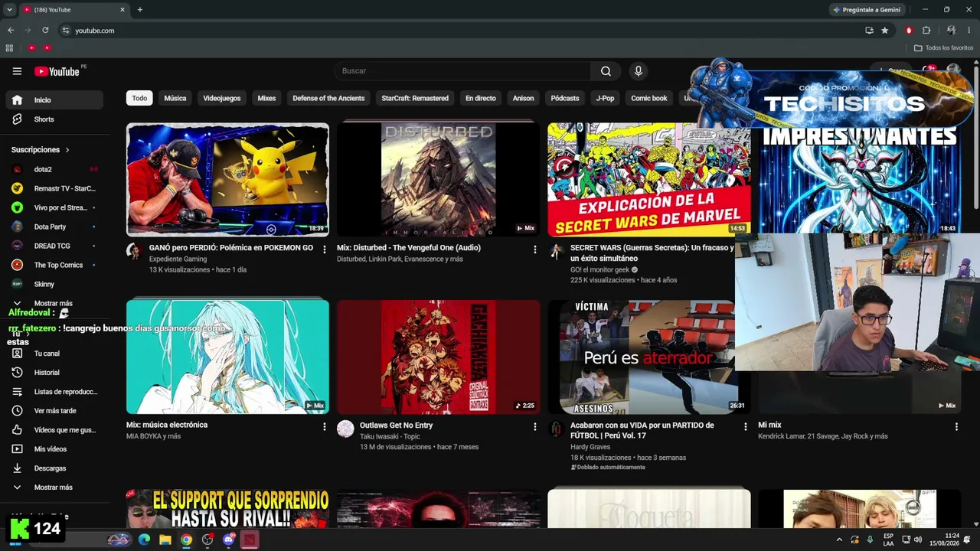Open options for Perú Vol. 17 video
The width and height of the screenshot is (980, 551).
746,426
